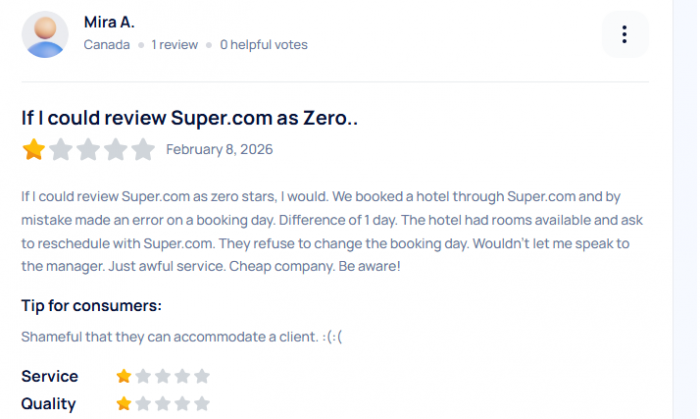
Task: Click the first gold overall rating star
Action: 34,150
